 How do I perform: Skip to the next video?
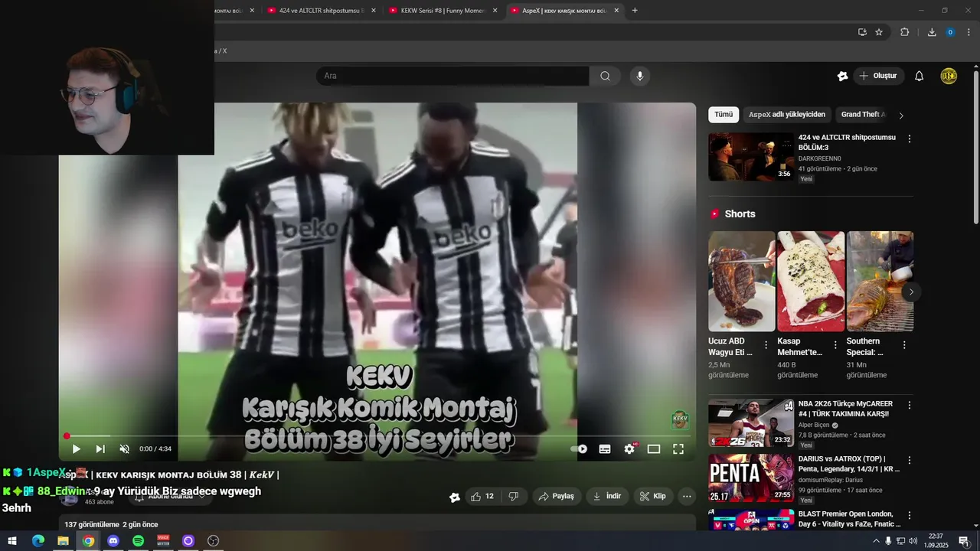click(x=100, y=449)
